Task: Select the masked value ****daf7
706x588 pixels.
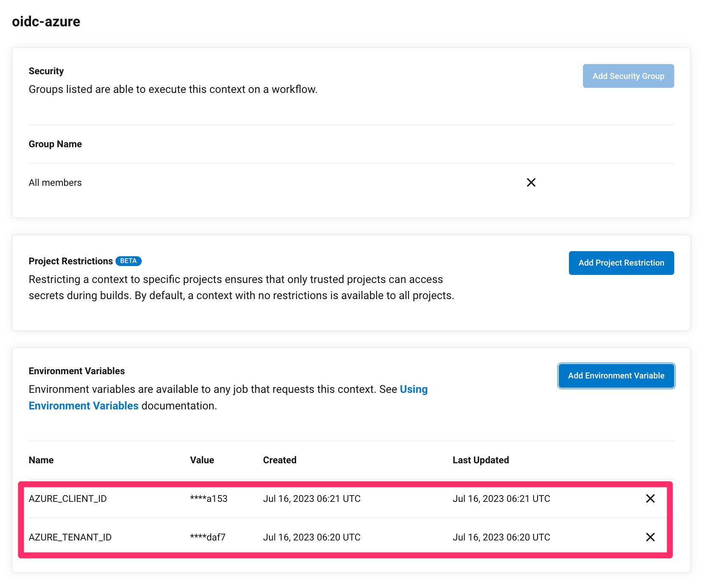Action: coord(208,537)
